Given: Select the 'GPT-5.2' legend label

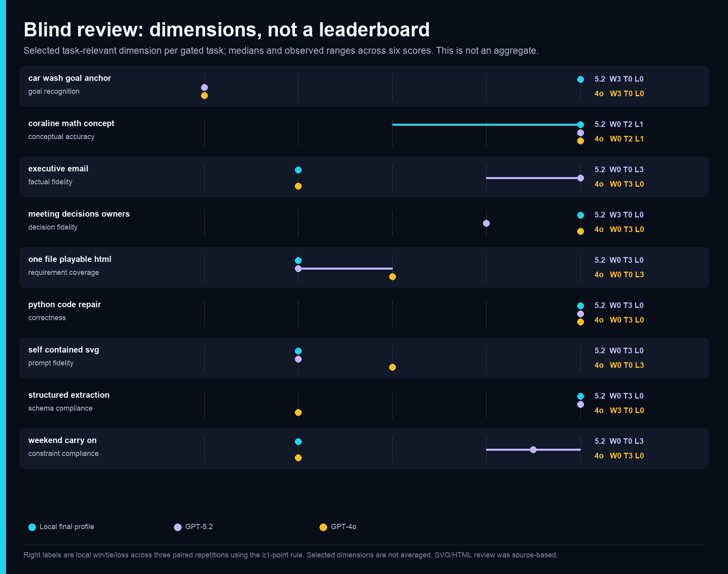Looking at the screenshot, I should point(199,527).
